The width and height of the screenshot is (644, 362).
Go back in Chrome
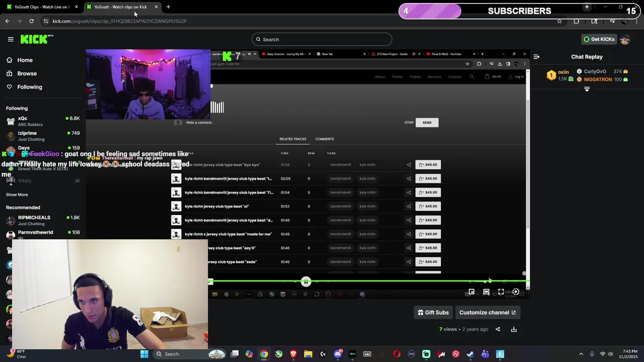7,21
